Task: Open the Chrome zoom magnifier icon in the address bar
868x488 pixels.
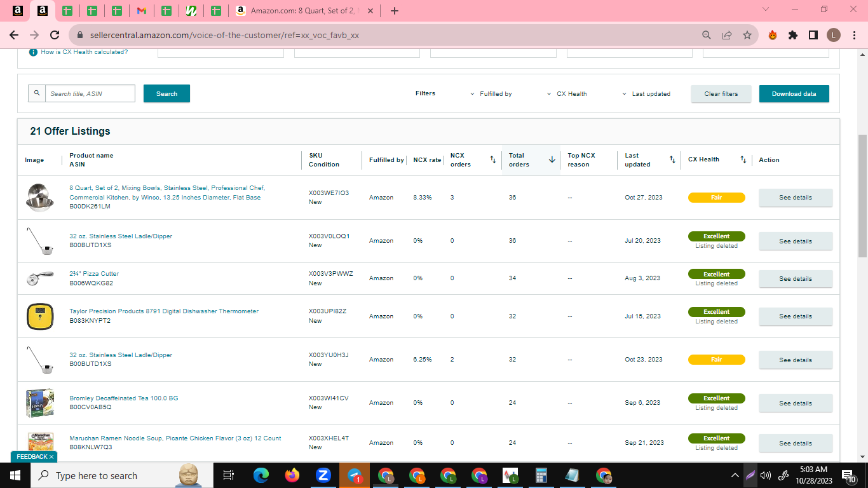Action: pos(707,35)
